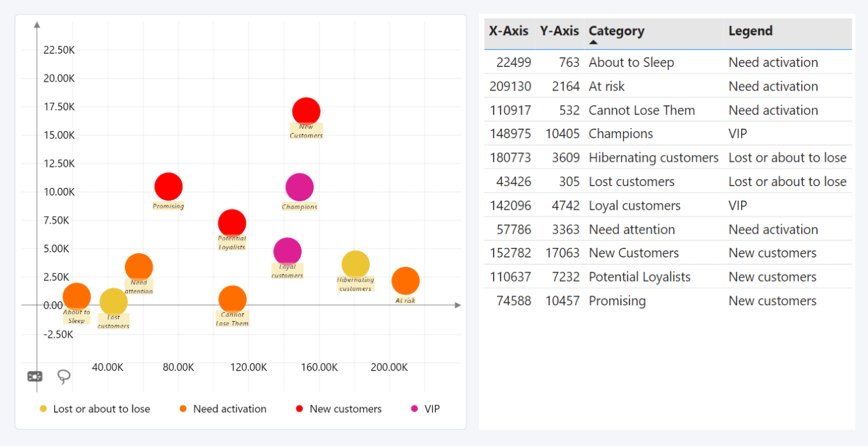Activate the lasso selection tool
This screenshot has width=868, height=446.
point(64,377)
